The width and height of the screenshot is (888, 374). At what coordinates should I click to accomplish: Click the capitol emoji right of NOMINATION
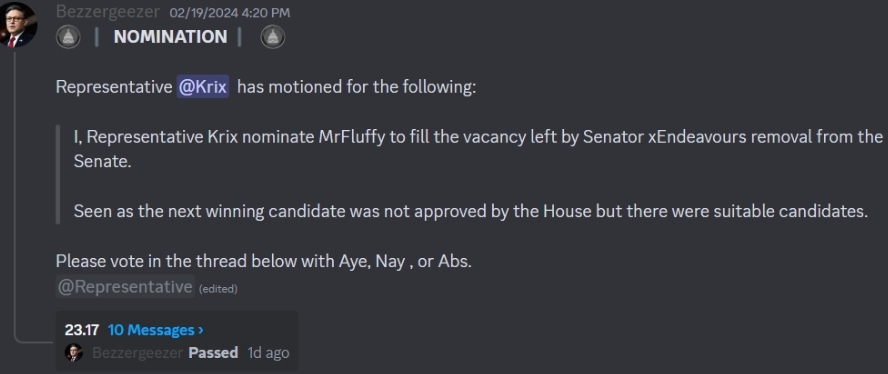pyautogui.click(x=272, y=37)
